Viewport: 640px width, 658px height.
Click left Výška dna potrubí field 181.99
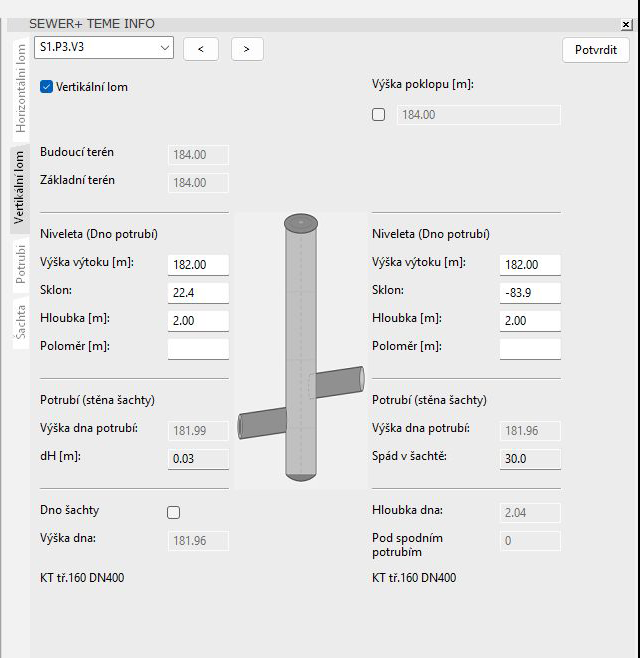[199, 431]
